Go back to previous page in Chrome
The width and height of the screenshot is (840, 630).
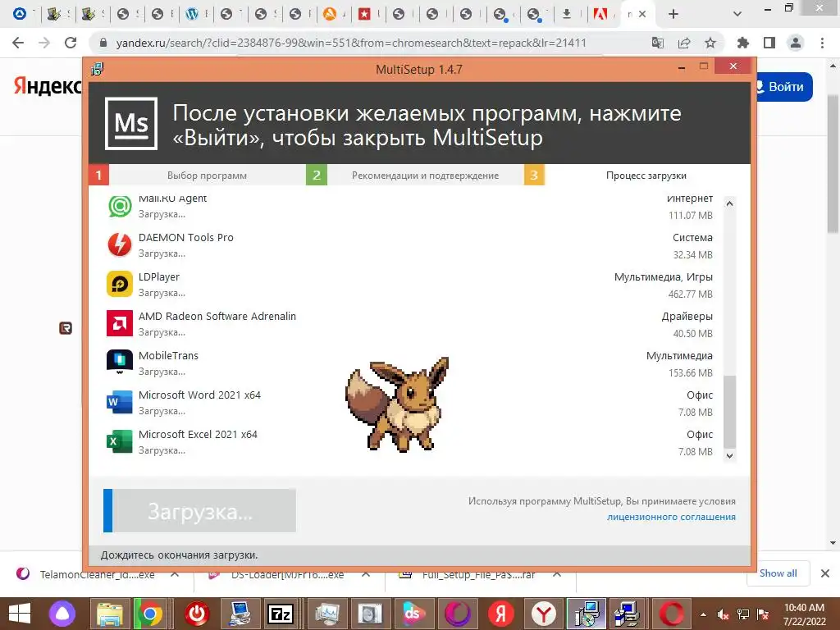(18, 43)
